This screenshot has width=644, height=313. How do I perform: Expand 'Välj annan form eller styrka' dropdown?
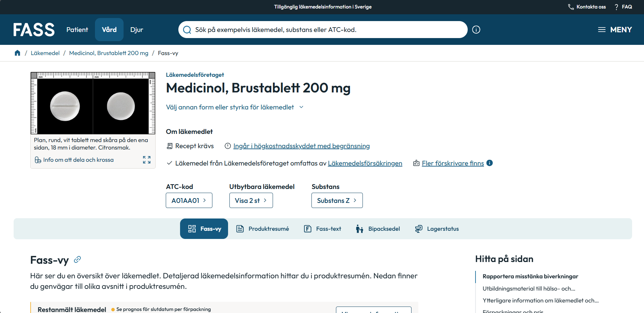click(235, 107)
